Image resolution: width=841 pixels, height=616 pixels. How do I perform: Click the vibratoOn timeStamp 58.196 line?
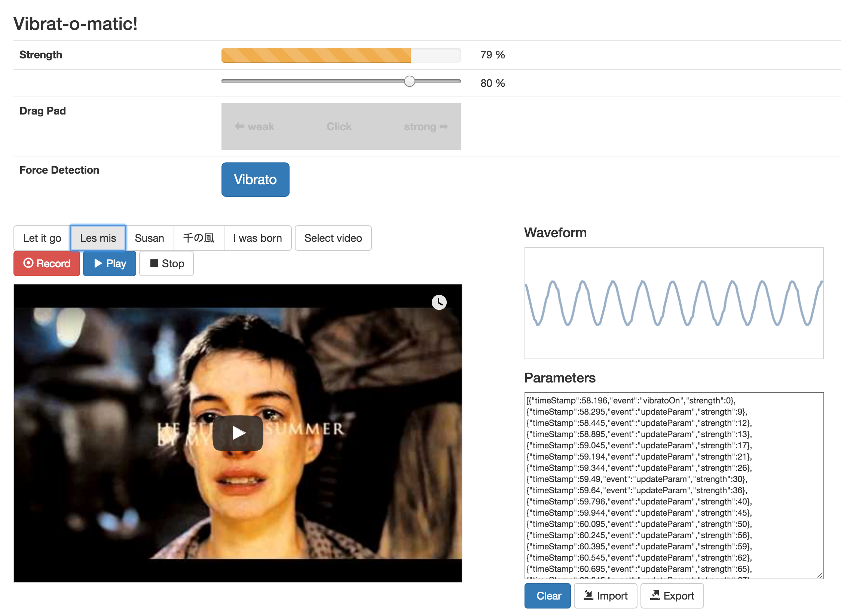(x=631, y=400)
